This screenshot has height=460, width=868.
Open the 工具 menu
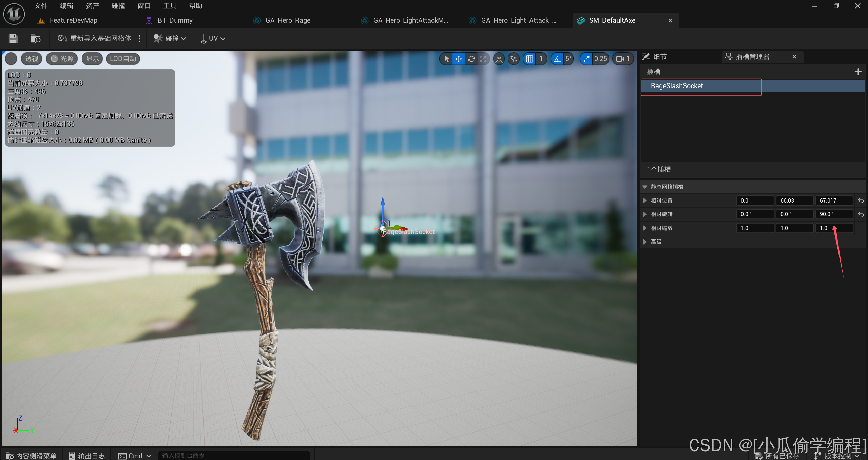pos(170,6)
